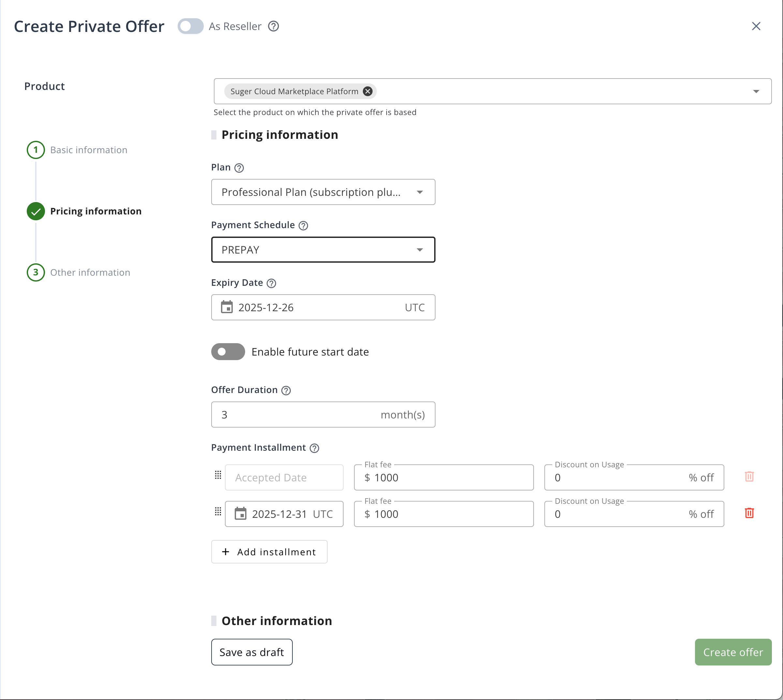Click the Payment Schedule help icon
This screenshot has width=783, height=700.
[303, 226]
